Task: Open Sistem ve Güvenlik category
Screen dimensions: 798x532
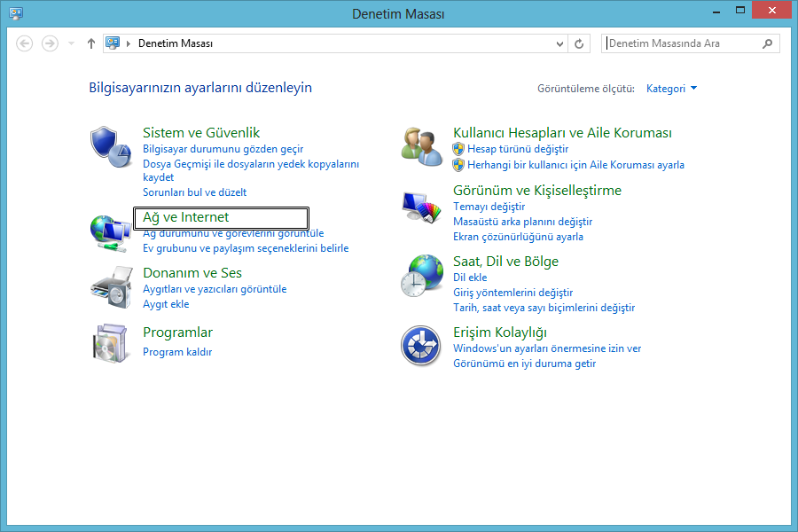Action: pyautogui.click(x=201, y=133)
